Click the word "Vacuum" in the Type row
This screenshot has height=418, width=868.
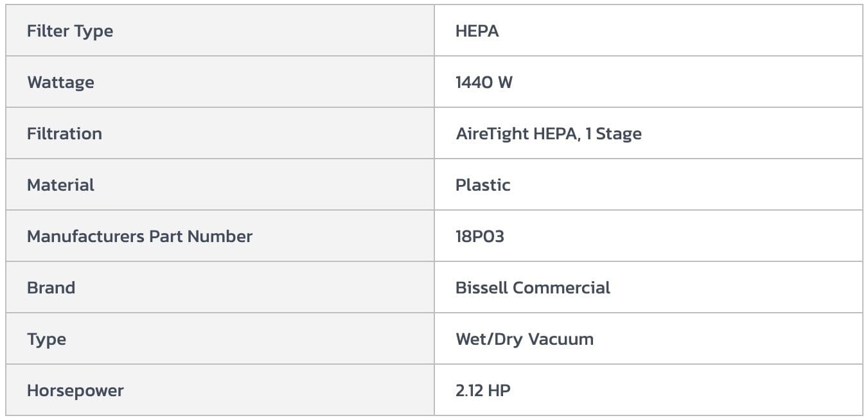click(x=561, y=339)
